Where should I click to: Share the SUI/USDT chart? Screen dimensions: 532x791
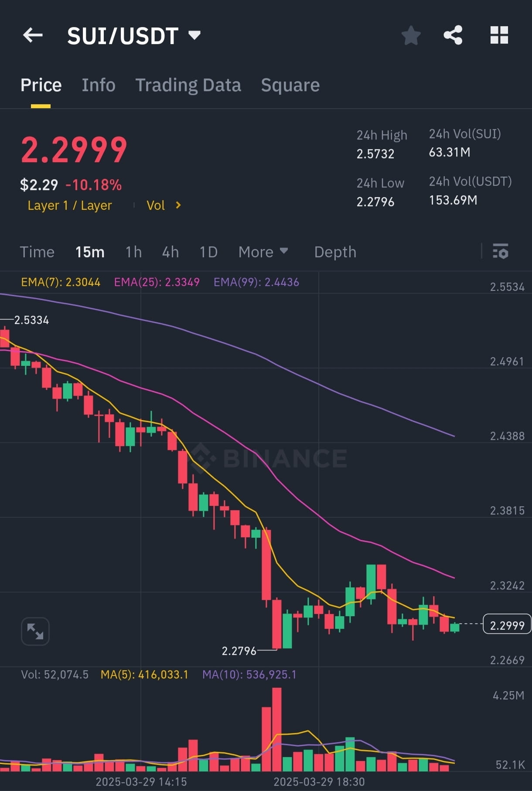click(x=454, y=36)
